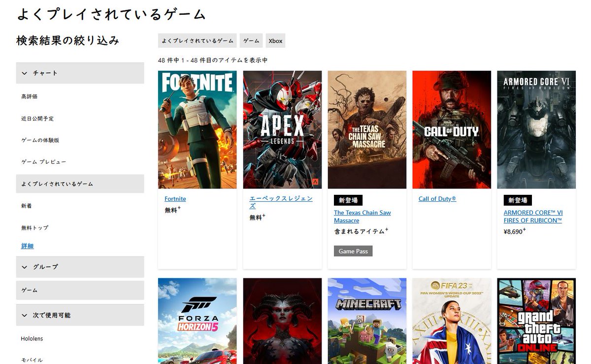This screenshot has height=364, width=591.
Task: Click the 新登場 badge on Texas Chain Saw
Action: 348,200
